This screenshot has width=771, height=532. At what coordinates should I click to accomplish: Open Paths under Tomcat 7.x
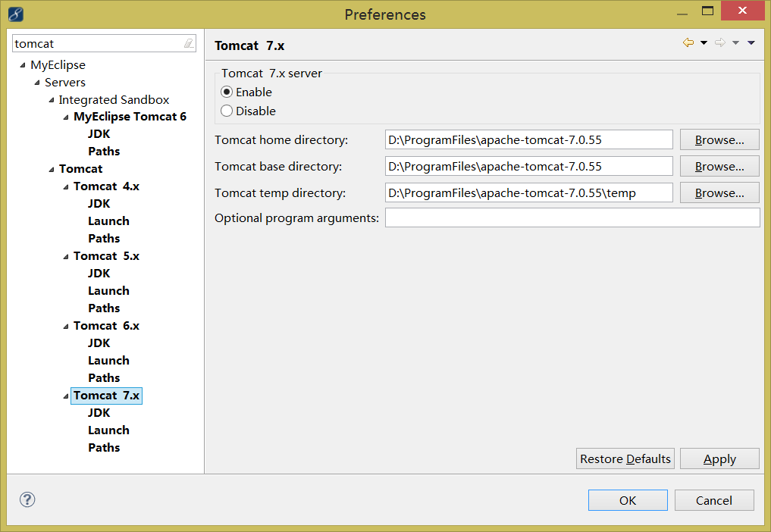(104, 448)
